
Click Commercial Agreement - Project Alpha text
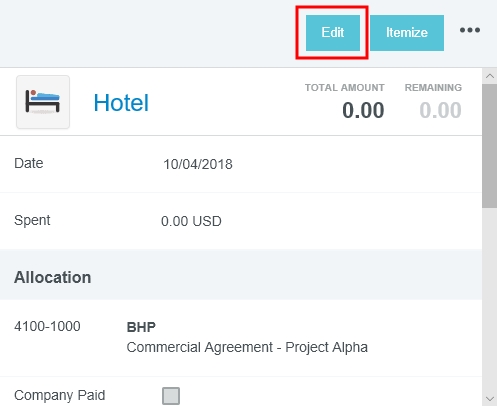coord(247,347)
